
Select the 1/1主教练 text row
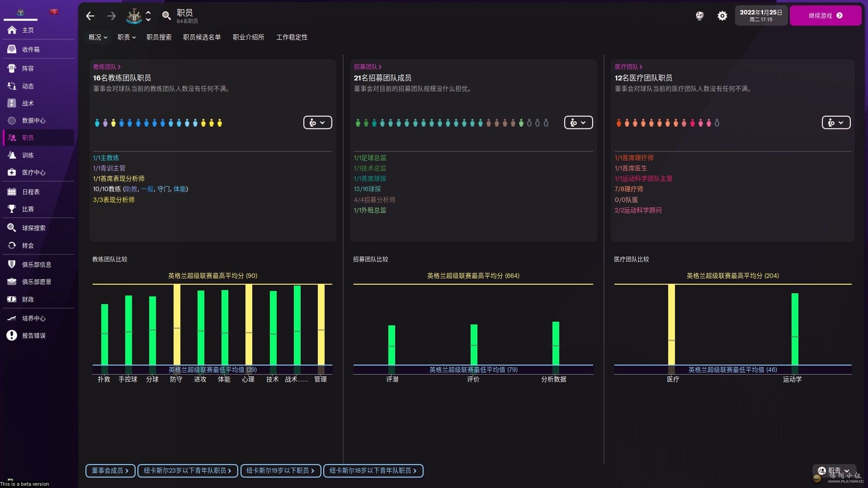[x=106, y=158]
